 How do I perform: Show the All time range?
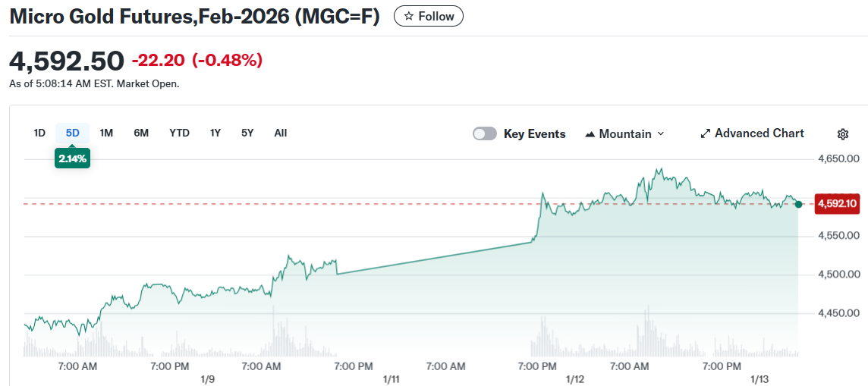click(281, 133)
